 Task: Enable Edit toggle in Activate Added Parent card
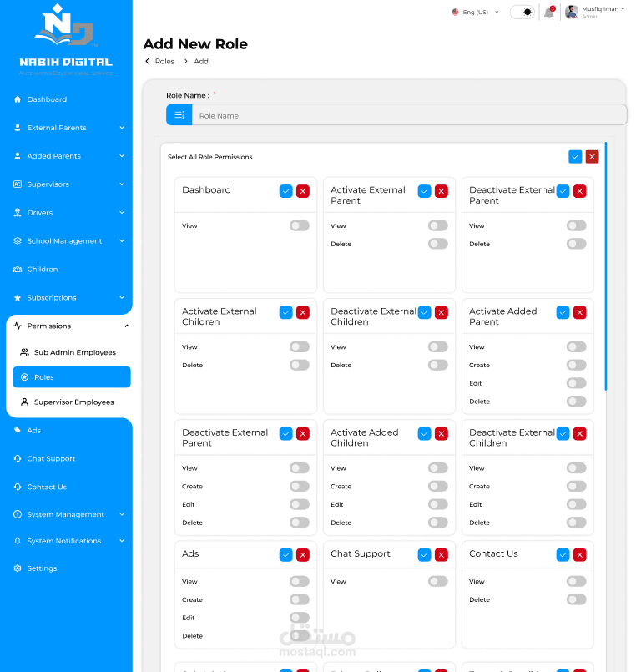coord(576,383)
